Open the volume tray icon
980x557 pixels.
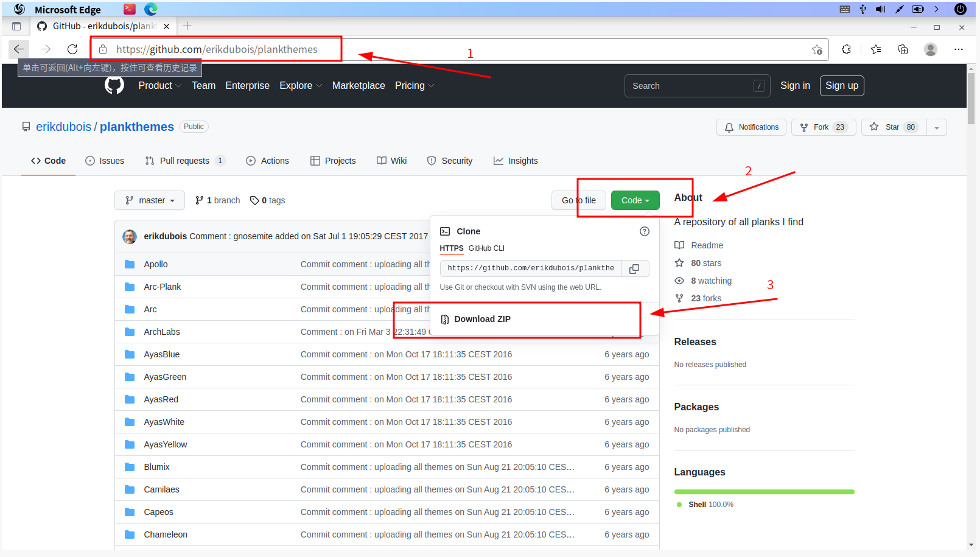tap(881, 9)
